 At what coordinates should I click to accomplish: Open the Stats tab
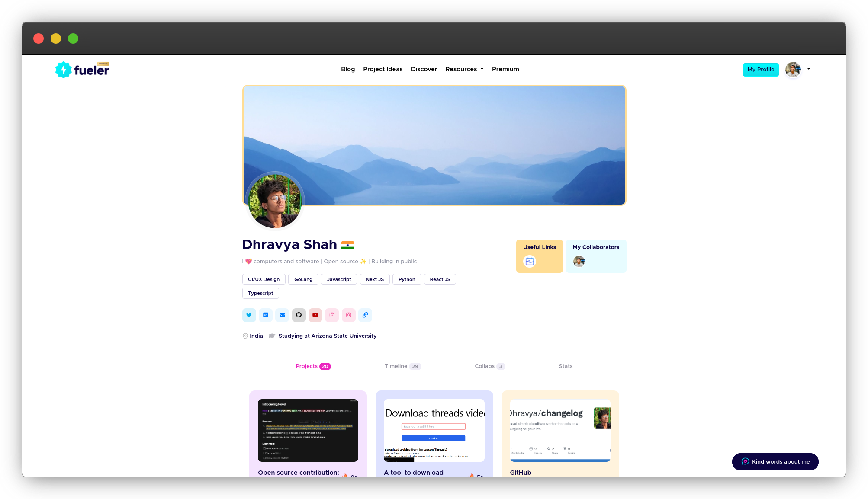566,366
